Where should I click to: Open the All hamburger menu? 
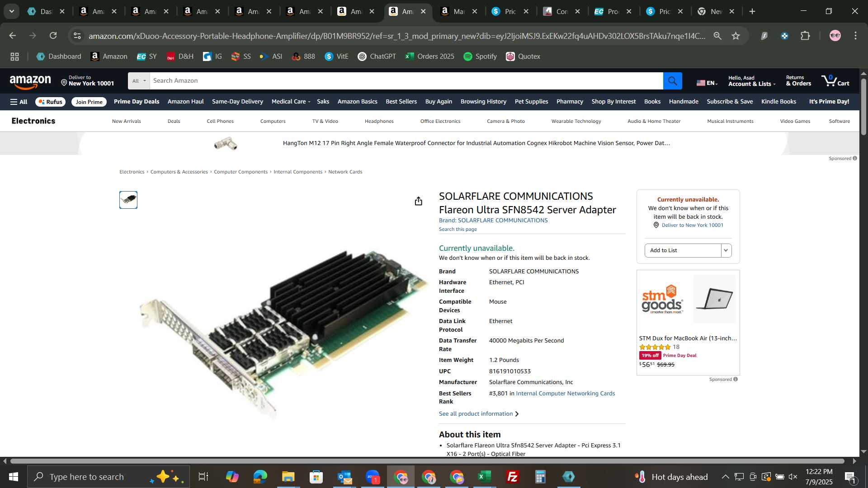[x=19, y=102]
